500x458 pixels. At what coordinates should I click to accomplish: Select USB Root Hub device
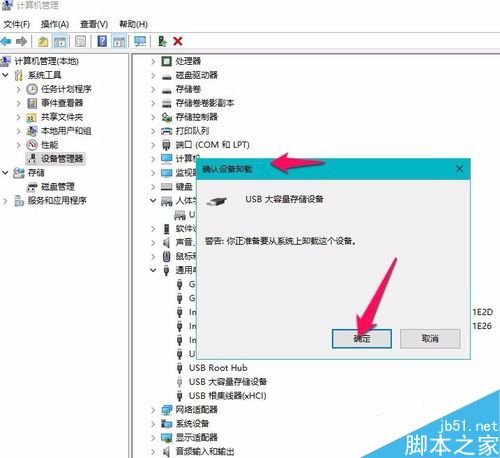[218, 368]
